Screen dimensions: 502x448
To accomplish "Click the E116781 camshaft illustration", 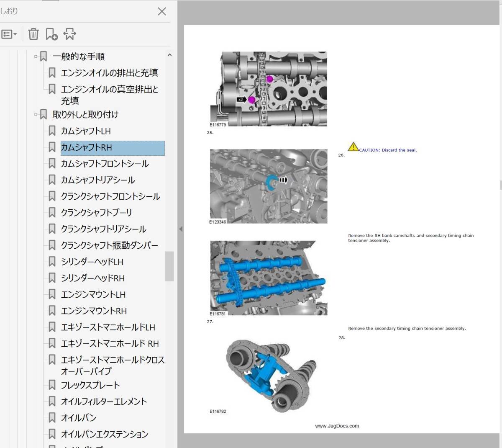I will tap(269, 278).
